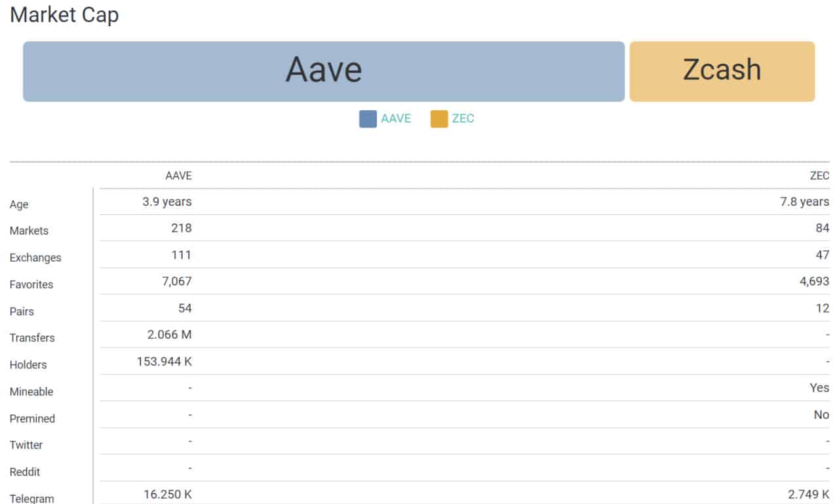Select the Transfers row label
This screenshot has height=504, width=839.
[32, 338]
